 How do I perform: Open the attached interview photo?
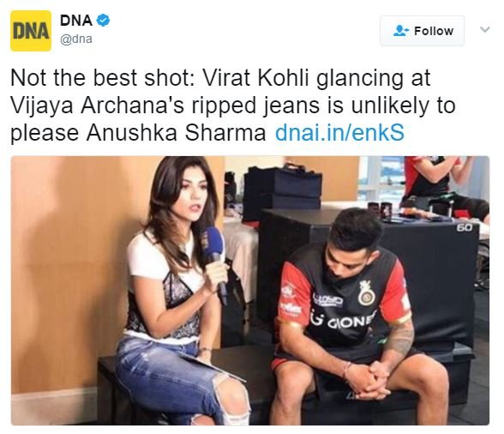pyautogui.click(x=250, y=291)
